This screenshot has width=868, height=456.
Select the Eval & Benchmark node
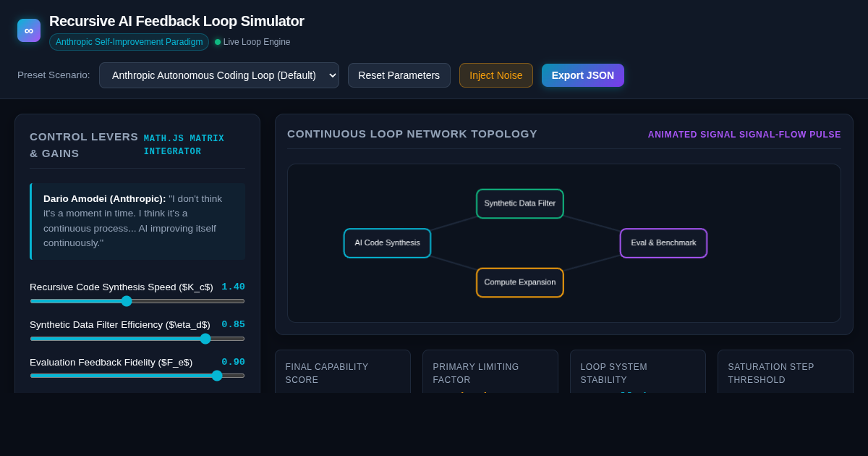click(663, 243)
